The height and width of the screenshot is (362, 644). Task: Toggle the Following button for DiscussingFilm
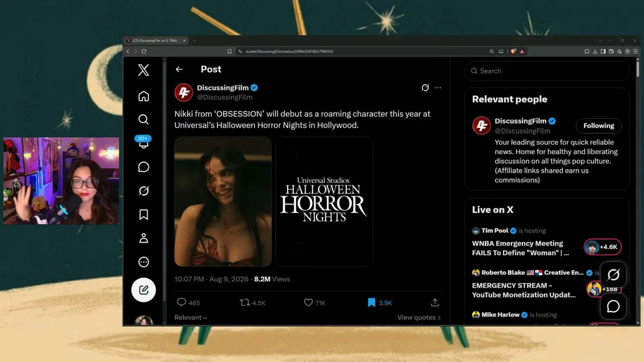point(599,126)
